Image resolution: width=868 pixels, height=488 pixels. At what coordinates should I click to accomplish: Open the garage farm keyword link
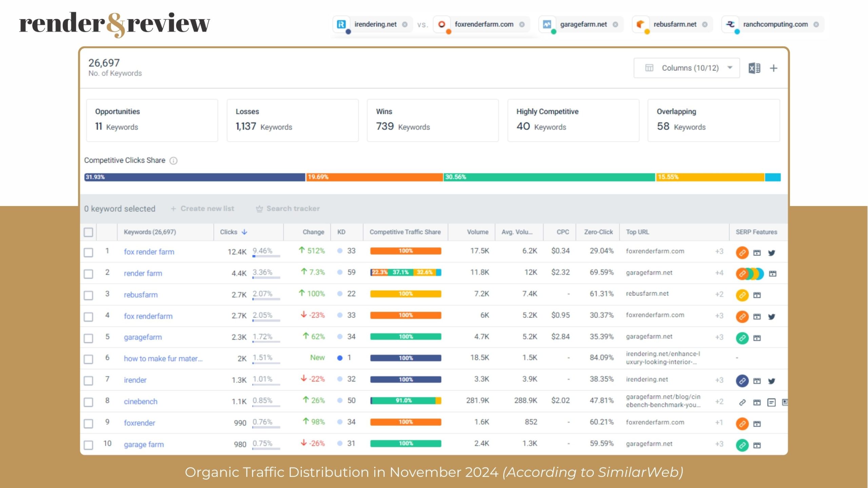pos(144,444)
